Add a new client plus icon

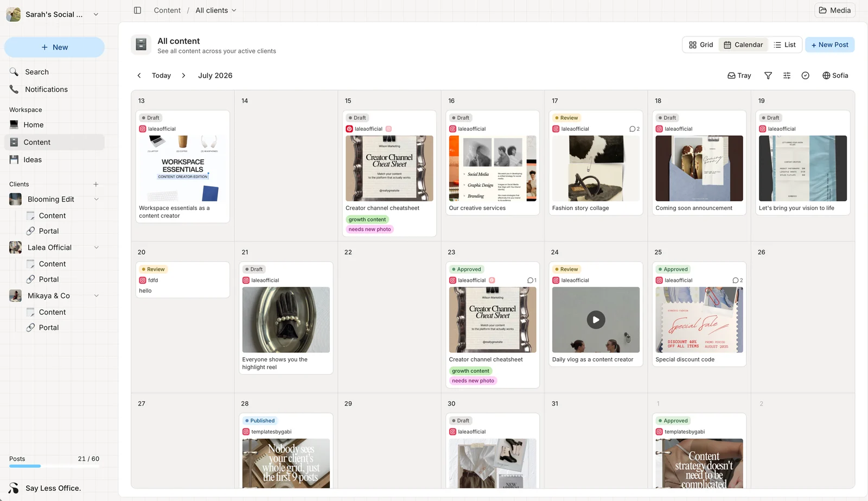click(x=96, y=184)
